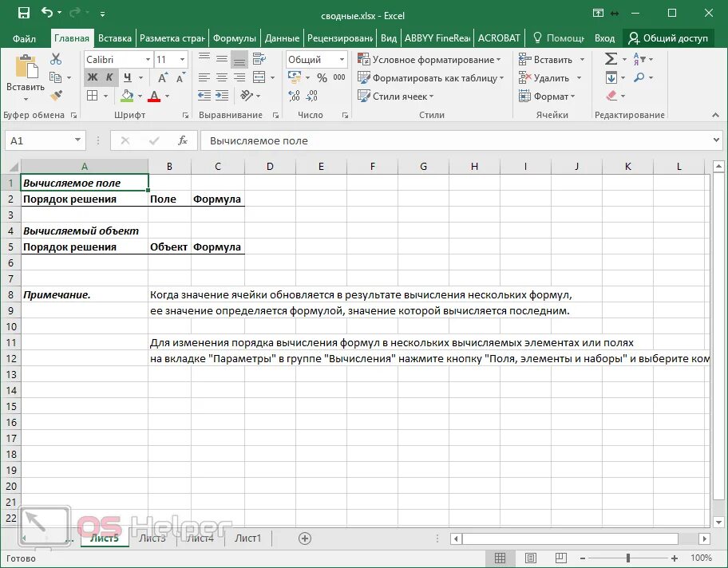
Task: Open text orientation options
Action: click(x=247, y=96)
